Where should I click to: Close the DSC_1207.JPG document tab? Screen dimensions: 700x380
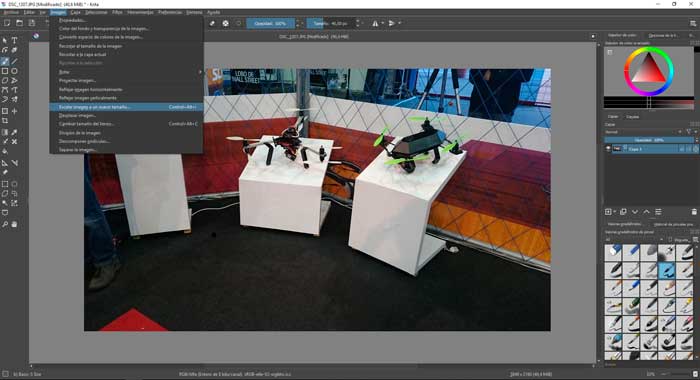pos(593,37)
